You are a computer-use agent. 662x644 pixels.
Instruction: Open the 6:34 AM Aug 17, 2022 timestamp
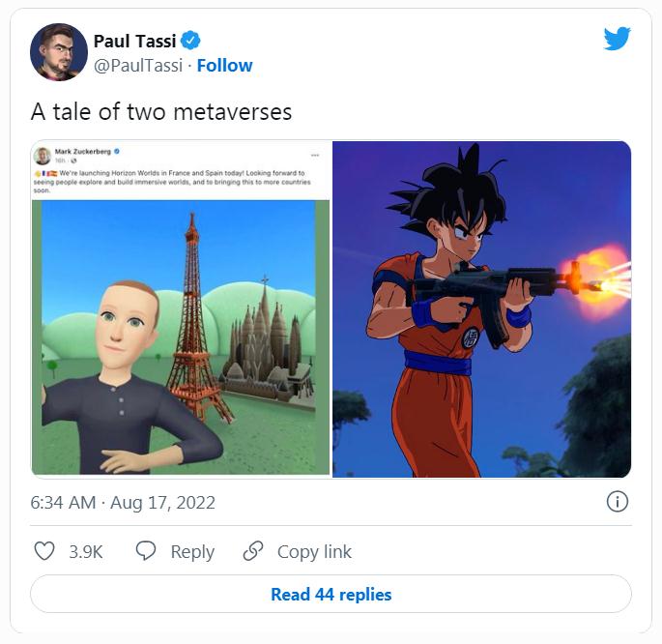pyautogui.click(x=123, y=503)
